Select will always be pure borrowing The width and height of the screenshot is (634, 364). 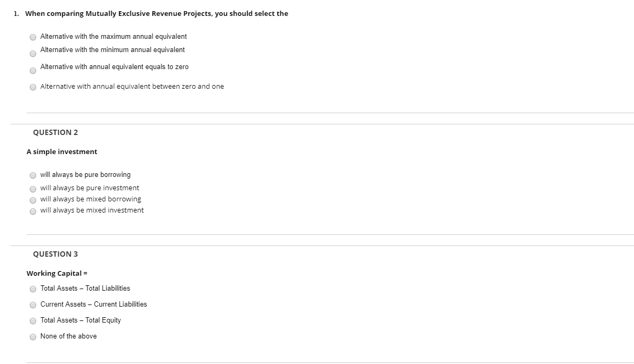click(33, 175)
